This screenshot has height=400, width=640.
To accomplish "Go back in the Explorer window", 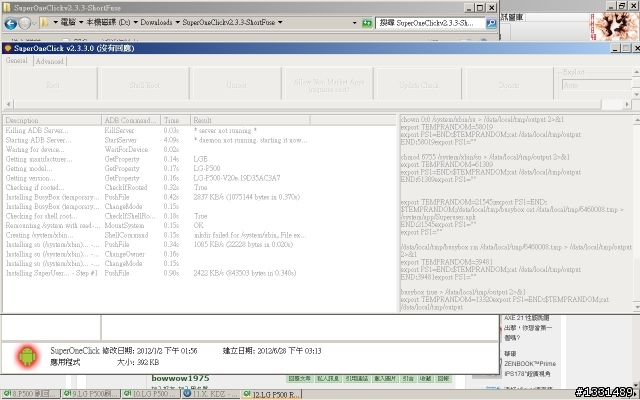I will (x=11, y=23).
